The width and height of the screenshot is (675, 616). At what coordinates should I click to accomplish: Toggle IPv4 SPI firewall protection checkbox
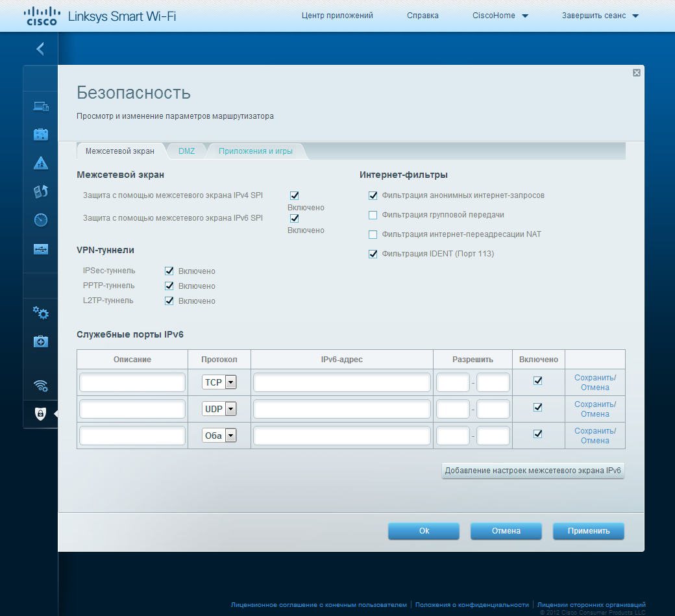(295, 195)
